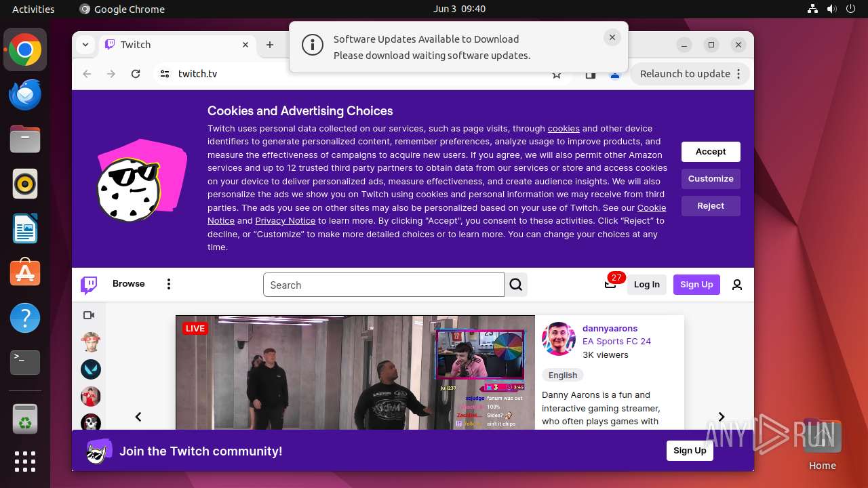Click the English language tag
Image resolution: width=868 pixels, height=488 pixels.
563,375
